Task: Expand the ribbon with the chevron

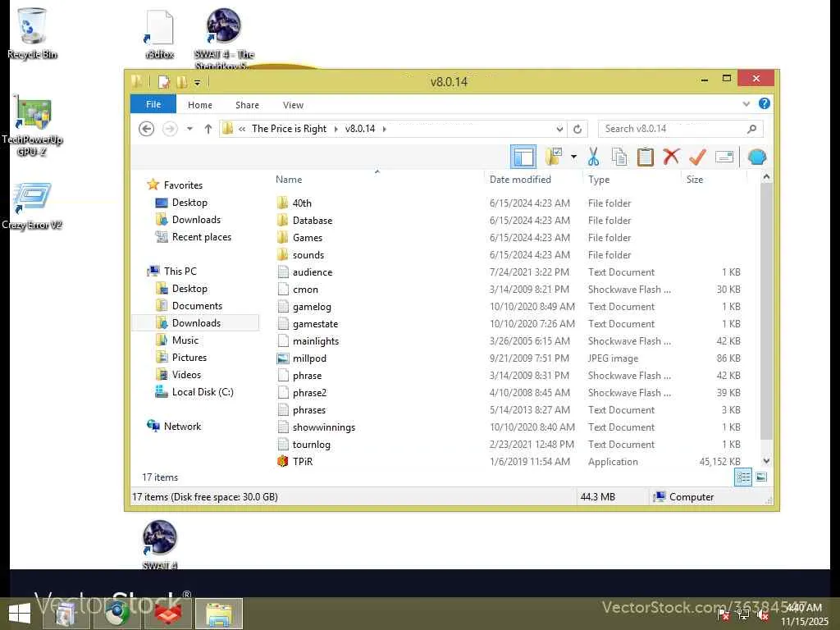Action: click(746, 104)
